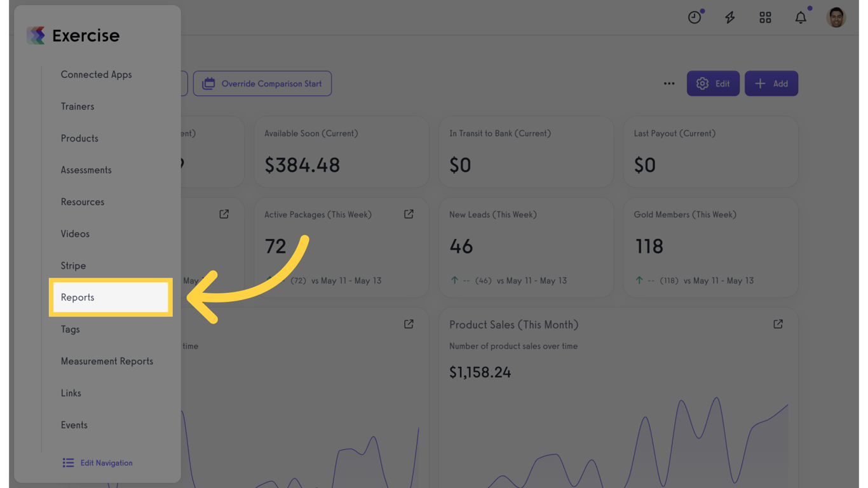Open the notifications bell

[801, 17]
